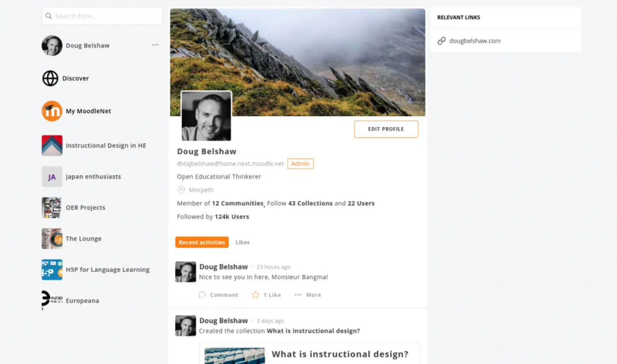Viewport: 617px width, 364px height.
Task: Open user menu dots beside Doug Belshaw
Action: [155, 45]
